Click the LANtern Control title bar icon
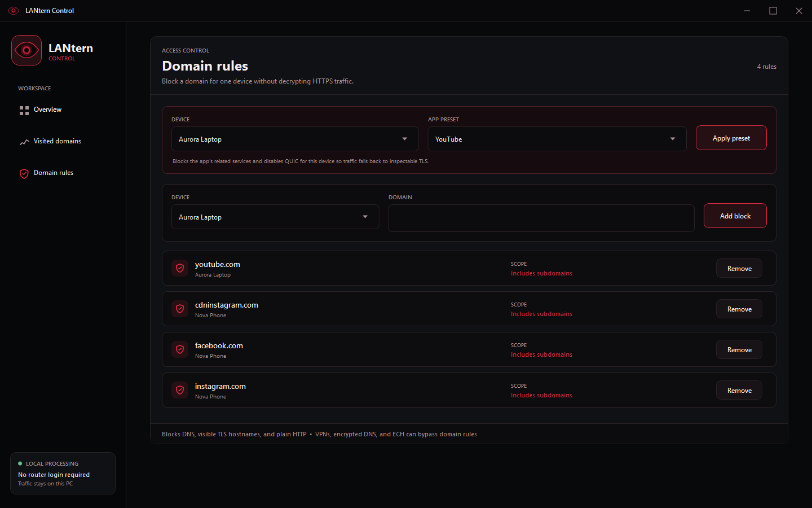 click(14, 11)
